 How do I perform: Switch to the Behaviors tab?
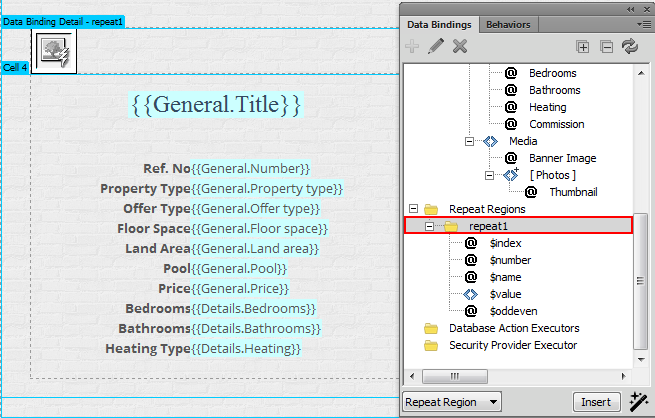[x=508, y=25]
